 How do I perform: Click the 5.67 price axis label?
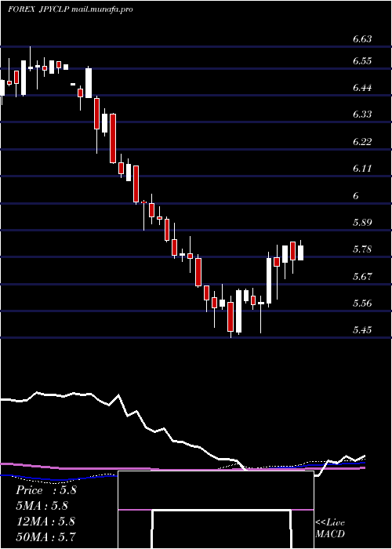click(361, 276)
